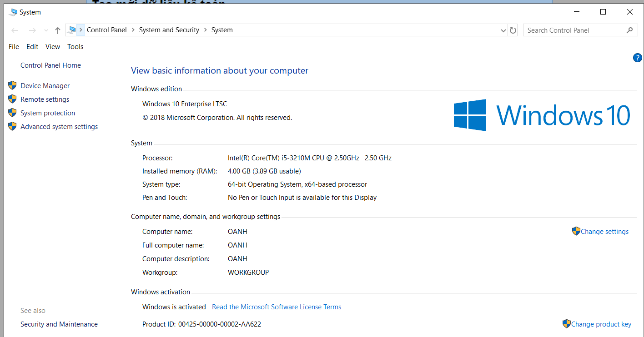Click the search magnifier icon
This screenshot has height=337, width=644.
[x=629, y=30]
